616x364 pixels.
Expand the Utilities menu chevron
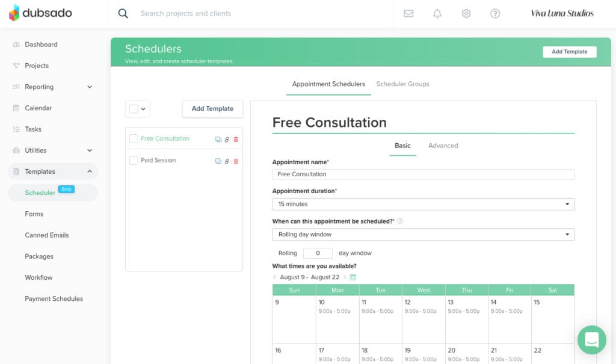[90, 150]
